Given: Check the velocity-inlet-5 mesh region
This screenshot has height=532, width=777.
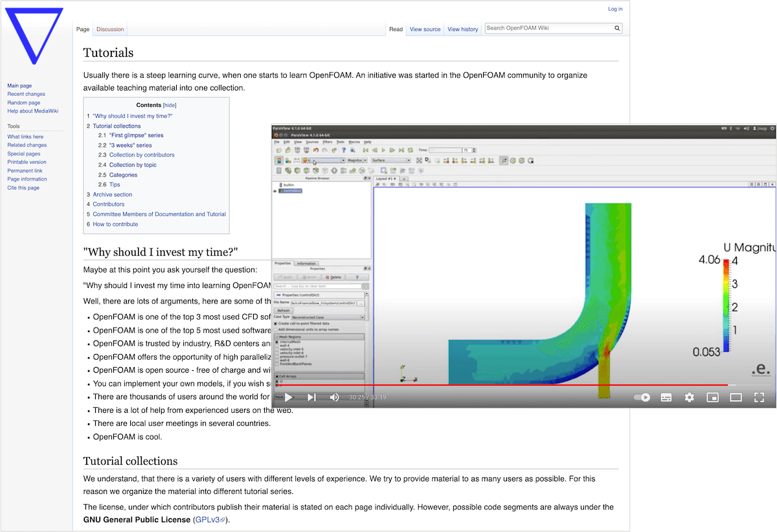Looking at the screenshot, I should 277,350.
